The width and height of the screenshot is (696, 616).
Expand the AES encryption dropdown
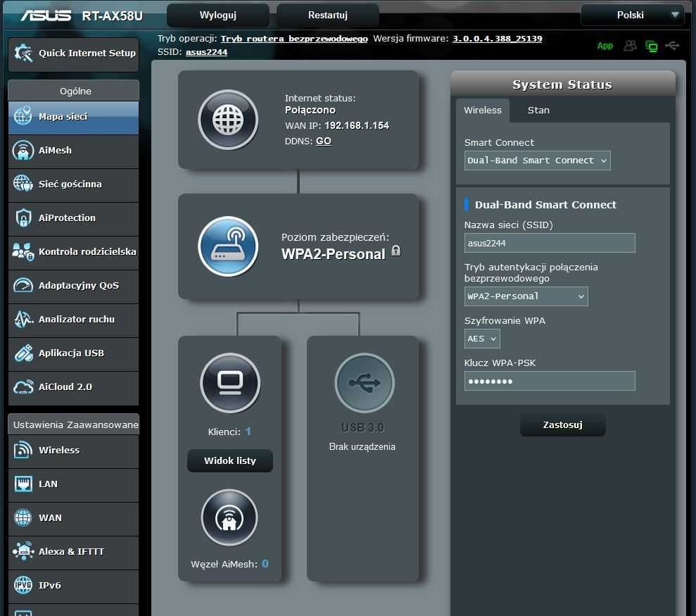[x=482, y=339]
